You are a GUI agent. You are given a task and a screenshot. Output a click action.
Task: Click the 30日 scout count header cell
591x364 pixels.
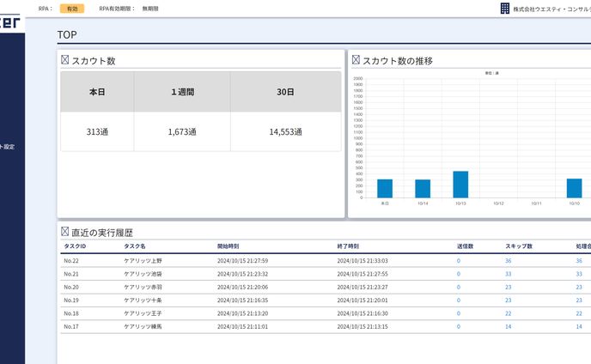[x=285, y=92]
